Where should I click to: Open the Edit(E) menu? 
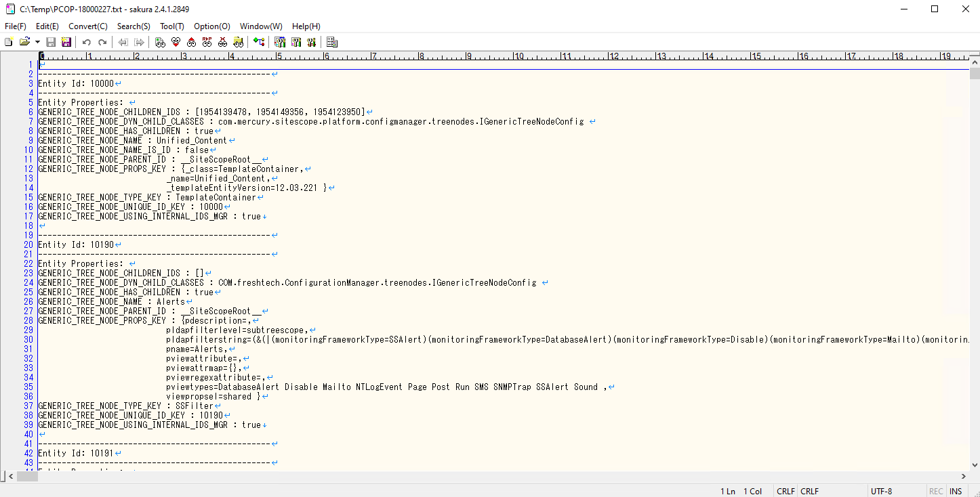tap(47, 26)
